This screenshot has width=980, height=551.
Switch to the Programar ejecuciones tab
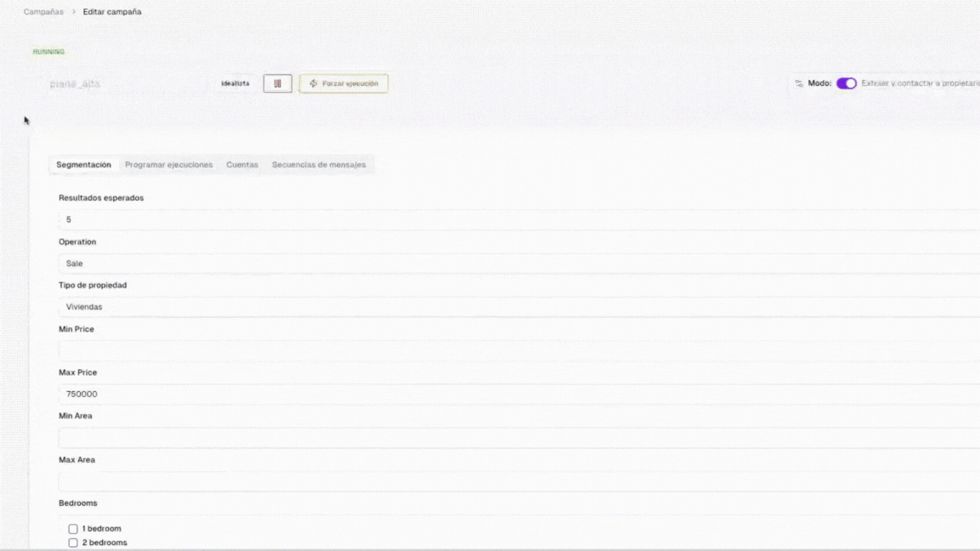pos(168,165)
